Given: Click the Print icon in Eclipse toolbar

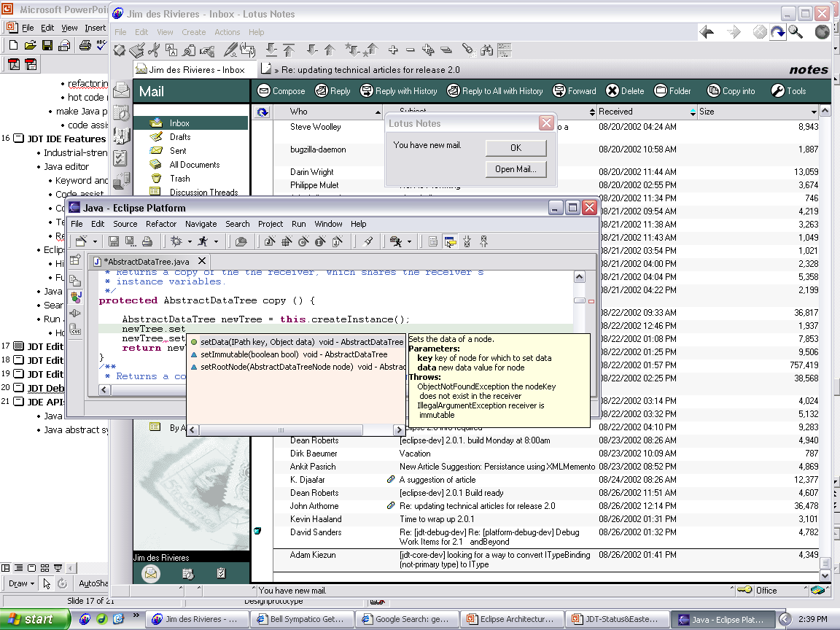Looking at the screenshot, I should pyautogui.click(x=147, y=241).
